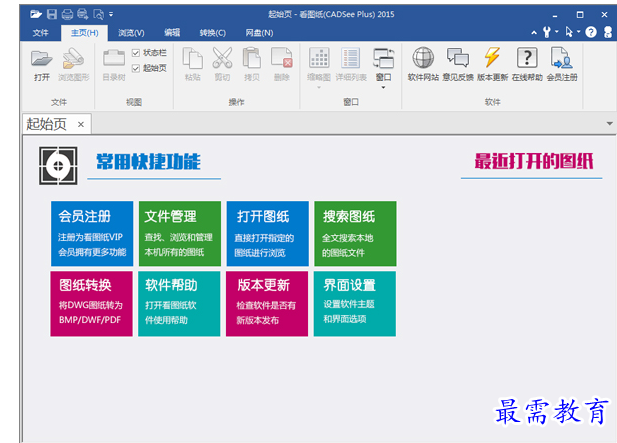Image resolution: width=617 pixels, height=443 pixels.
Task: Click the user profile icon at top right
Action: point(608,32)
